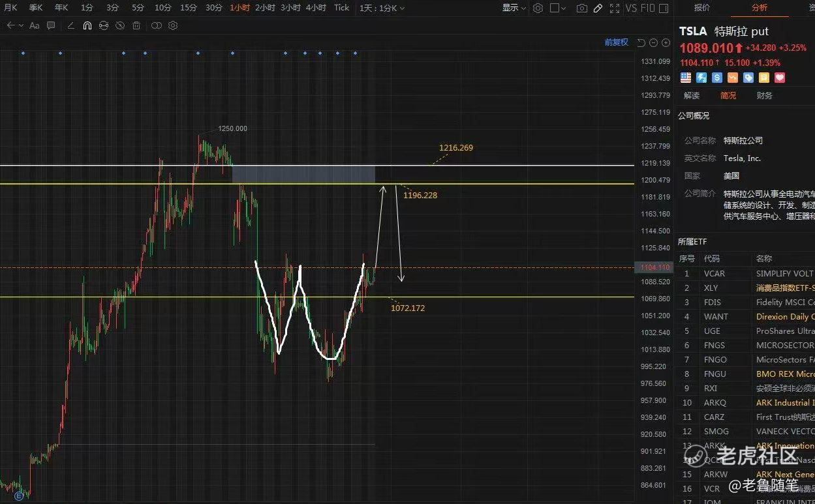Switch chart to 年K period
Image resolution: width=815 pixels, height=504 pixels.
[x=61, y=8]
